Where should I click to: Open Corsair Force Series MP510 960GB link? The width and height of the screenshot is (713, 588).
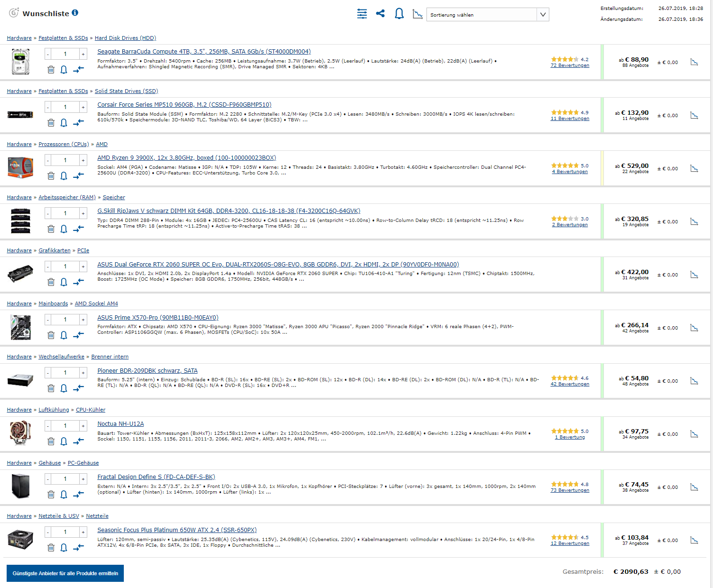tap(185, 105)
